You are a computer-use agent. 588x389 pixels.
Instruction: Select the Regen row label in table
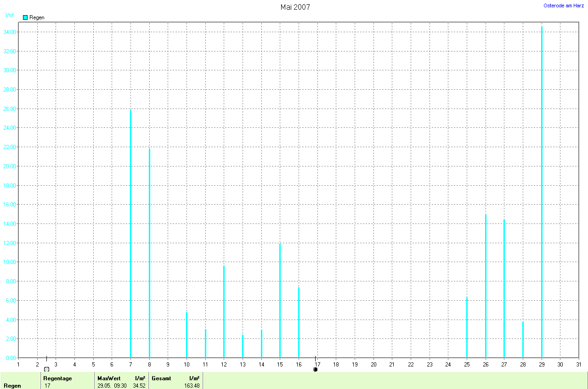pos(12,386)
